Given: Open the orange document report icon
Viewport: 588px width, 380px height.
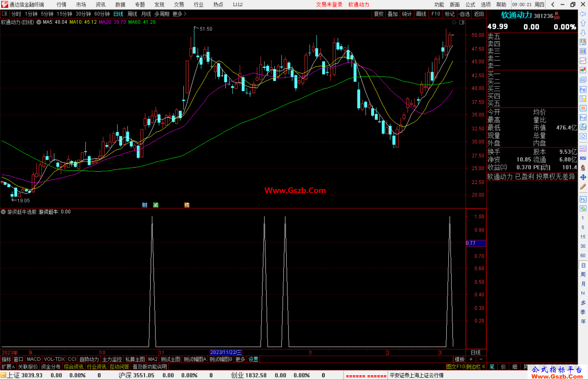Looking at the screenshot, I should (x=583, y=108).
